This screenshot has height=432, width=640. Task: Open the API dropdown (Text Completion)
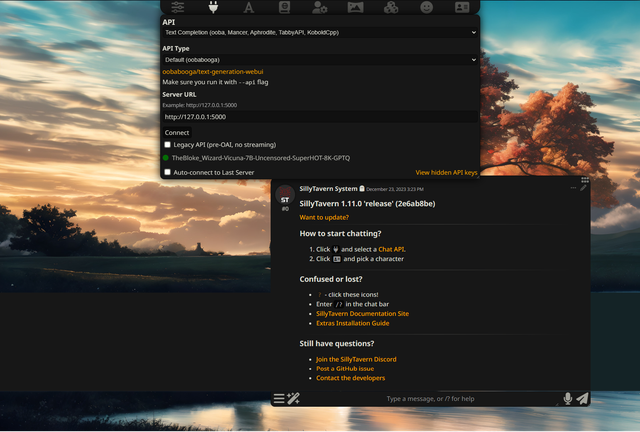[320, 32]
